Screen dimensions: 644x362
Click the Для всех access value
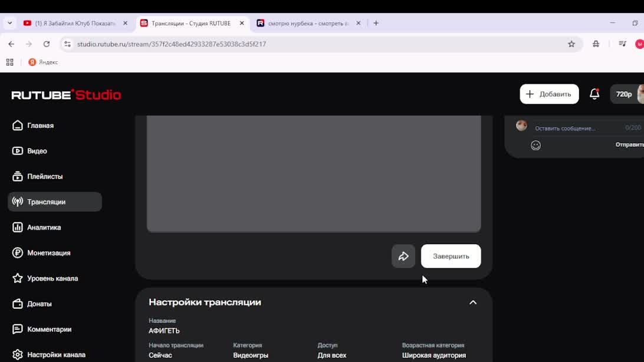[x=332, y=356]
